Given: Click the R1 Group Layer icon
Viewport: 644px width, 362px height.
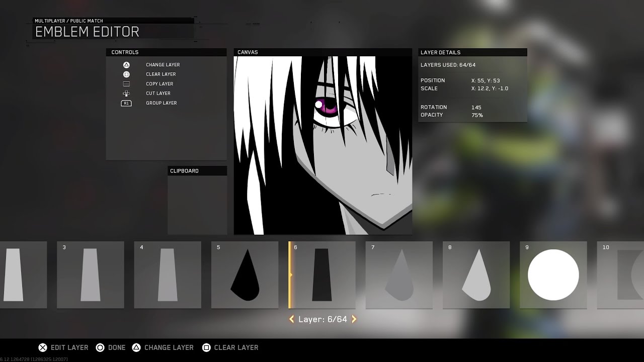Looking at the screenshot, I should click(126, 103).
